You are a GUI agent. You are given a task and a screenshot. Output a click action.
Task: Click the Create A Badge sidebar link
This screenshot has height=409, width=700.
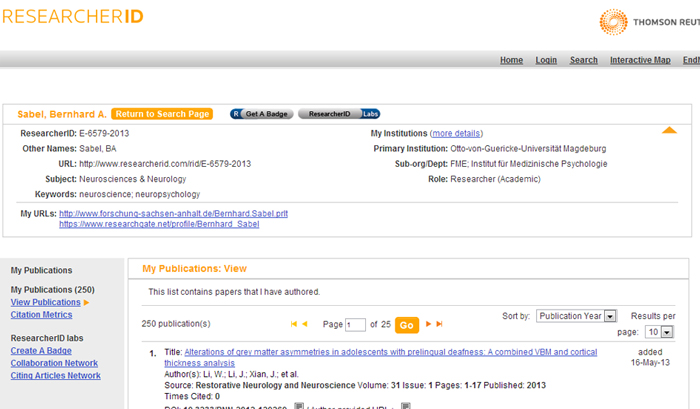click(41, 351)
